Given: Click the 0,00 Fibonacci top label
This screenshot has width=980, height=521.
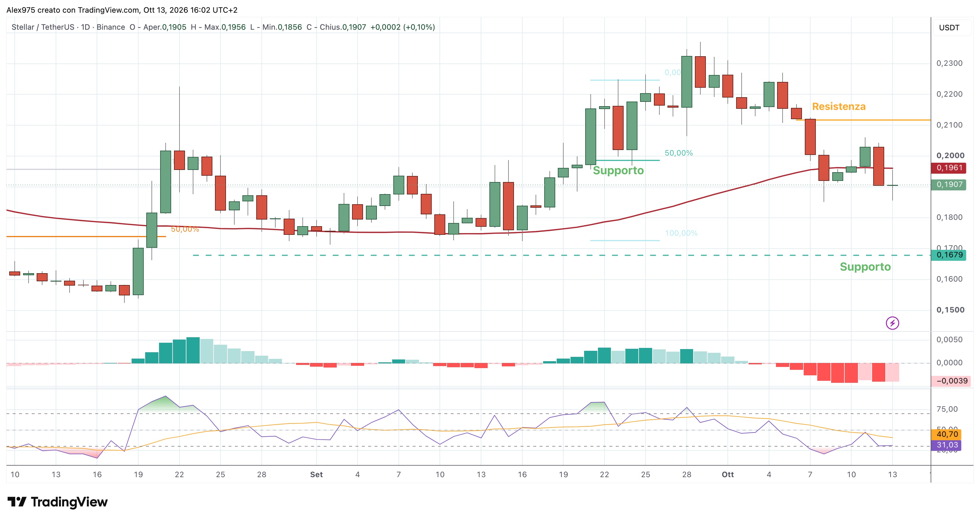Looking at the screenshot, I should [x=672, y=72].
